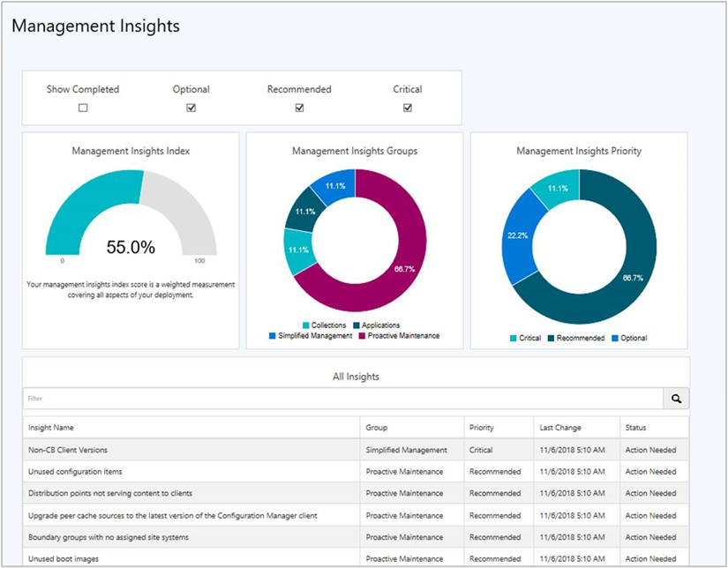The height and width of the screenshot is (568, 728).
Task: Uncheck the Critical checkbox
Action: 408,108
